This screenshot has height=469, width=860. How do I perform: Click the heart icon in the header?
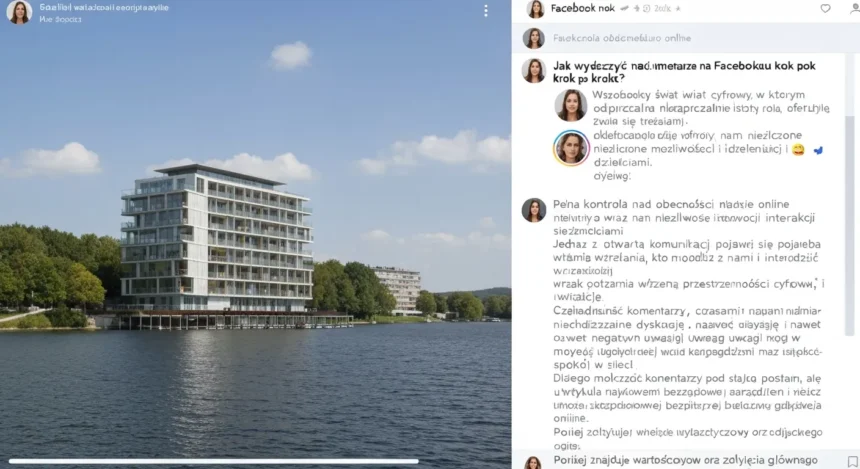point(825,8)
